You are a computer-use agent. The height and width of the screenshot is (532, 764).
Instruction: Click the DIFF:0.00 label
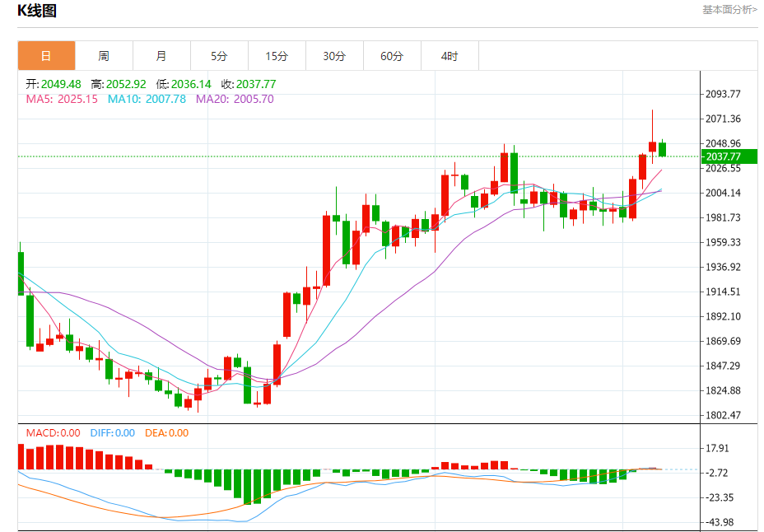pyautogui.click(x=113, y=433)
